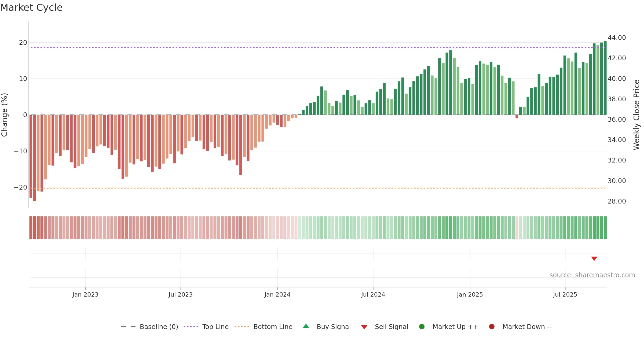The image size is (644, 362).
Task: Click the green Market Up circle legend icon
Action: pos(422,327)
